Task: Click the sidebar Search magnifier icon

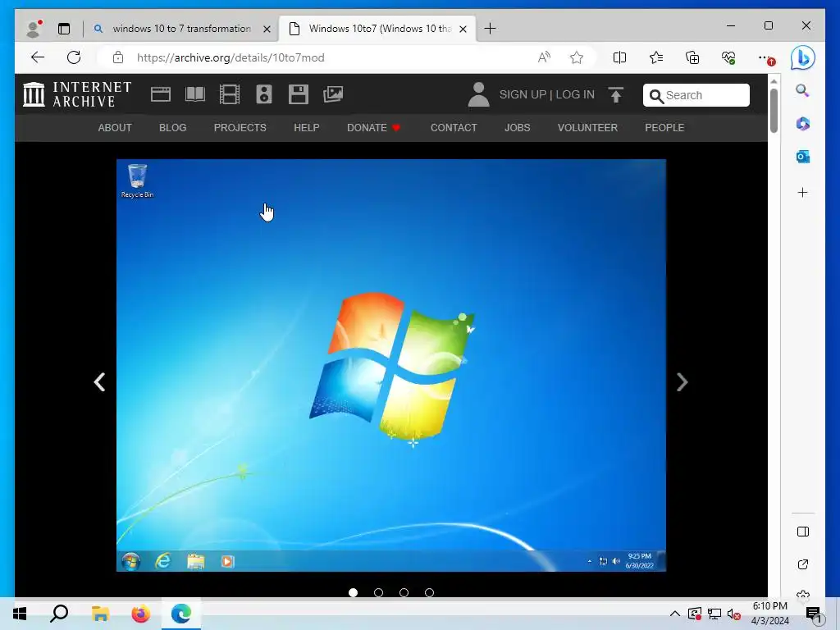Action: (802, 90)
